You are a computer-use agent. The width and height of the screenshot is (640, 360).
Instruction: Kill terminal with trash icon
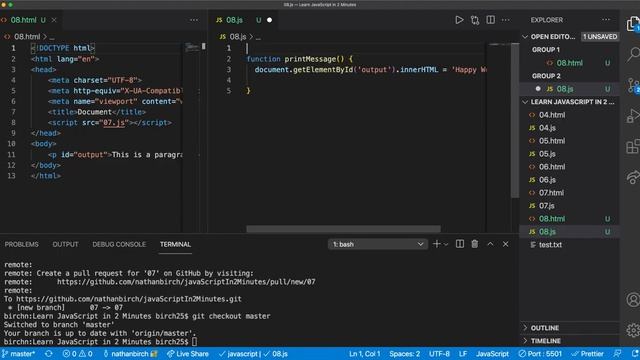click(x=475, y=244)
